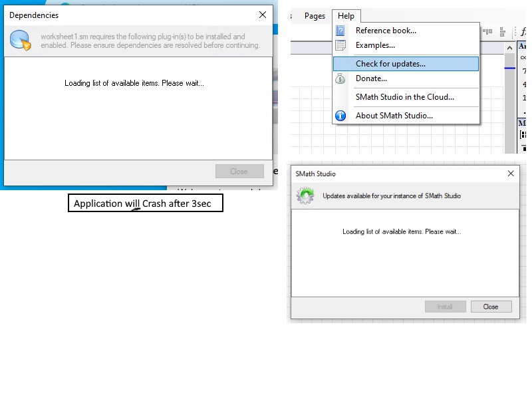
Task: Select Check for updates menu entry
Action: (390, 64)
